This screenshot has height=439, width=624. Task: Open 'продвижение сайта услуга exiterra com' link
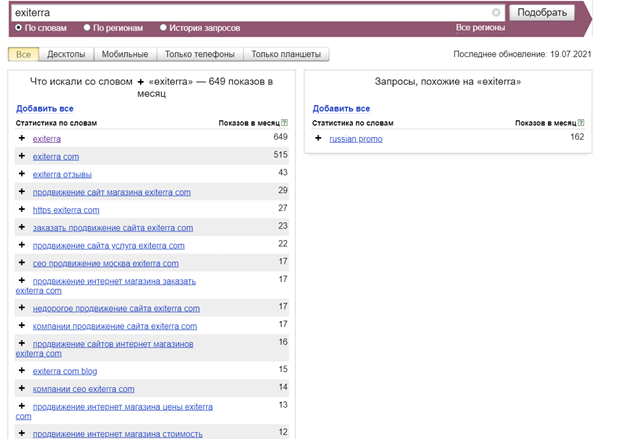[x=109, y=246]
